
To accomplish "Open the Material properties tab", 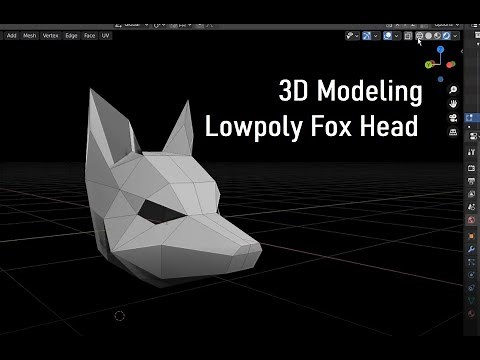I will (471, 314).
